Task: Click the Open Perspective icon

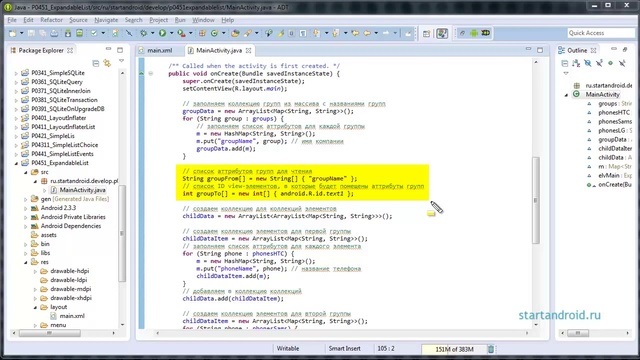Action: [x=426, y=33]
